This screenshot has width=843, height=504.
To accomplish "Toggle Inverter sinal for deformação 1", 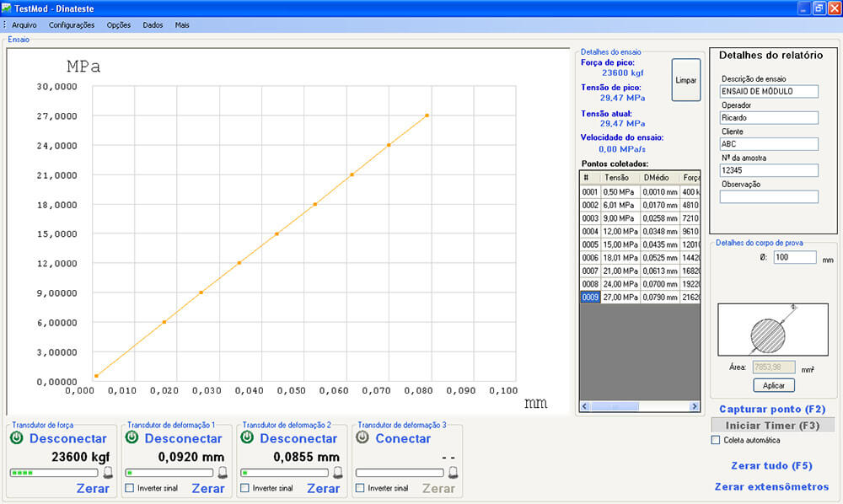I will [130, 488].
